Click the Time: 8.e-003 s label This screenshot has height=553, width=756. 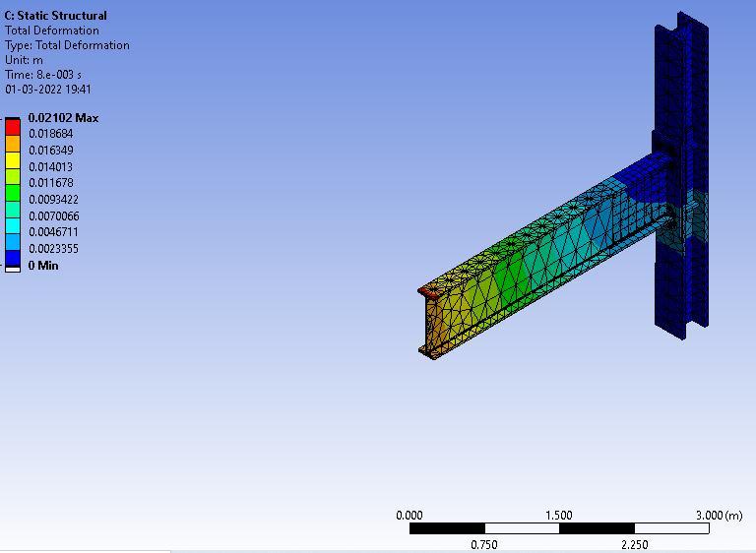[x=43, y=75]
